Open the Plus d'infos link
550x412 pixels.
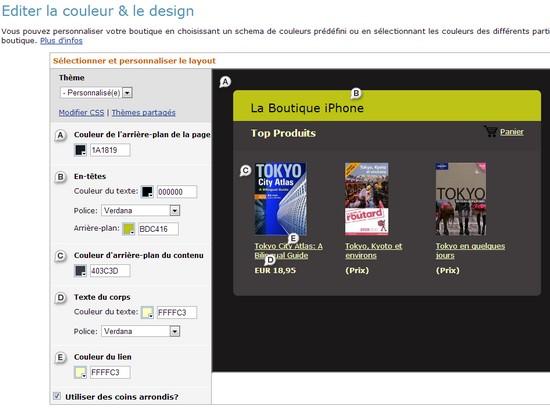tap(61, 41)
